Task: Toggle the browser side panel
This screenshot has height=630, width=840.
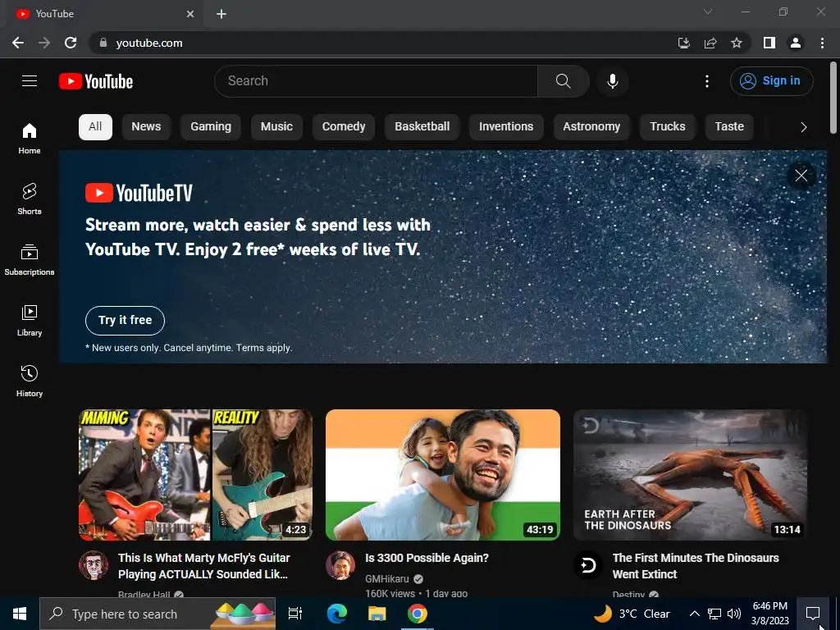Action: 769,43
